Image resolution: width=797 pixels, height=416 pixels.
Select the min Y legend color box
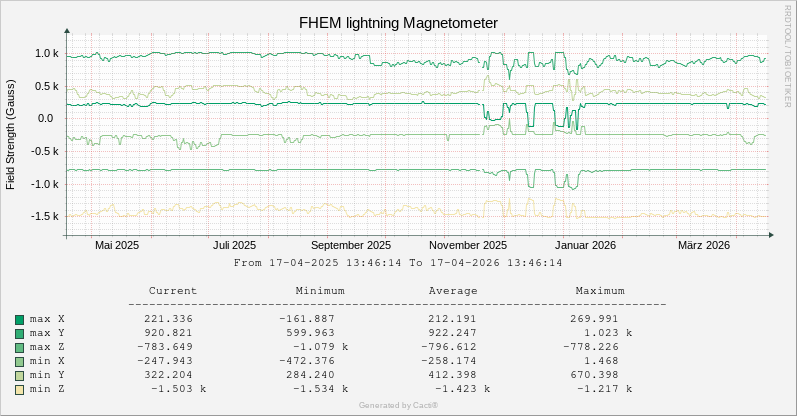pyautogui.click(x=19, y=375)
